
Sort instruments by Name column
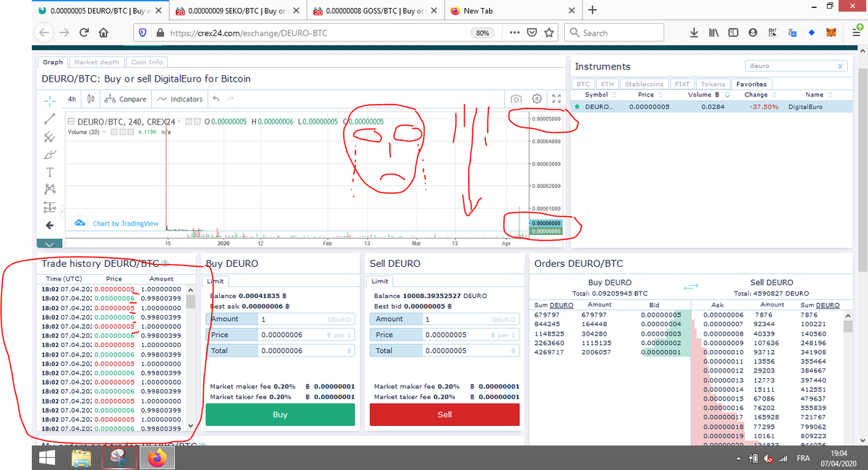tap(818, 95)
